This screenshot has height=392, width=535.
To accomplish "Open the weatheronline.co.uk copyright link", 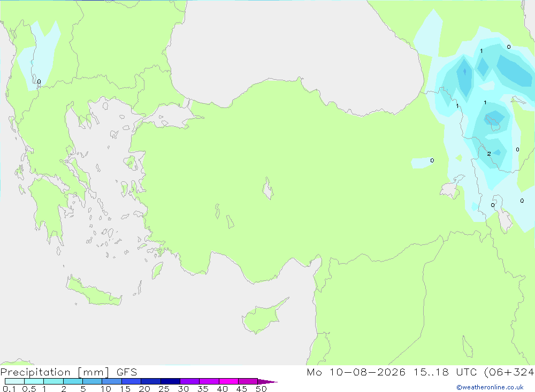I will tap(490, 387).
